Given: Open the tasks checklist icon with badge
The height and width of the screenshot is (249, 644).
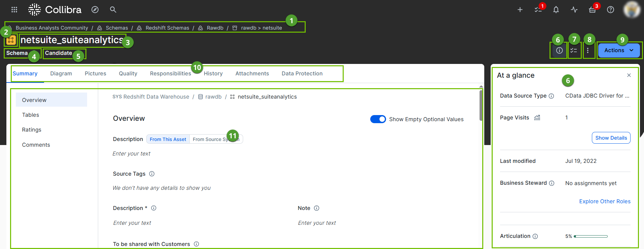Looking at the screenshot, I should [538, 10].
